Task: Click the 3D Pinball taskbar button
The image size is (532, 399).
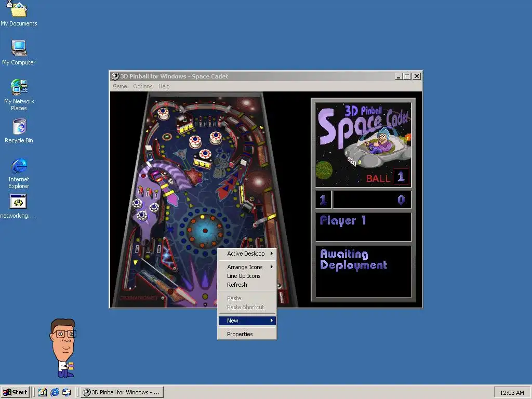Action: pyautogui.click(x=122, y=392)
